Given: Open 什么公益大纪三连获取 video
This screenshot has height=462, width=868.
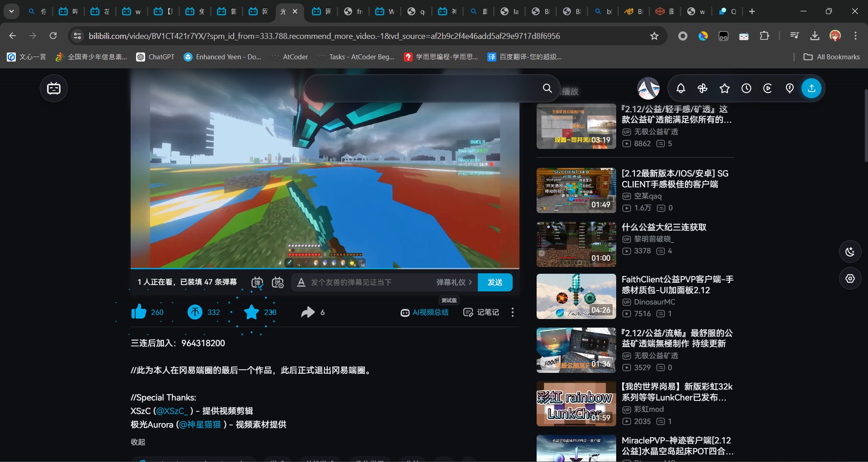Looking at the screenshot, I should 664,227.
